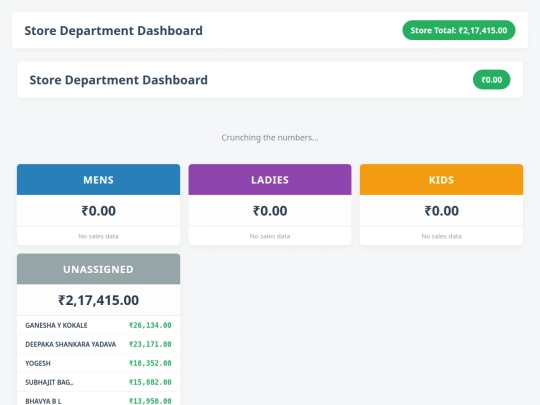This screenshot has width=540, height=405.
Task: Click the ₹23,171.00 amount
Action: [150, 344]
